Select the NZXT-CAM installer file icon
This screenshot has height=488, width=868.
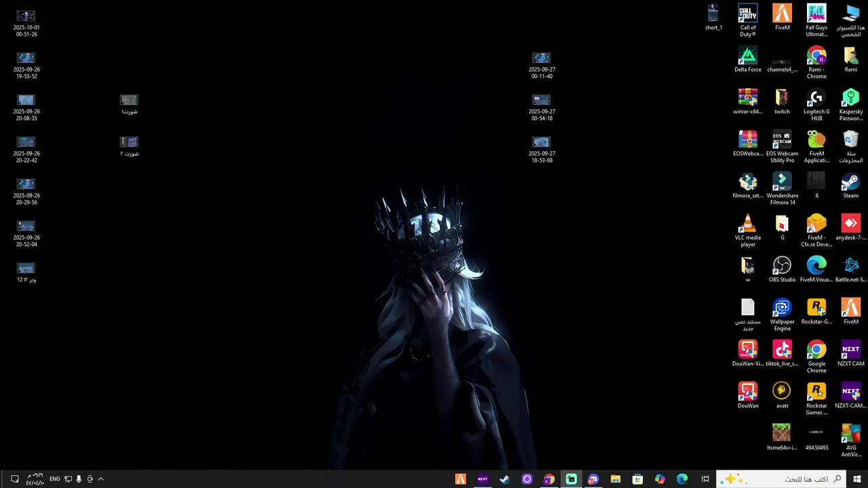coord(851,396)
